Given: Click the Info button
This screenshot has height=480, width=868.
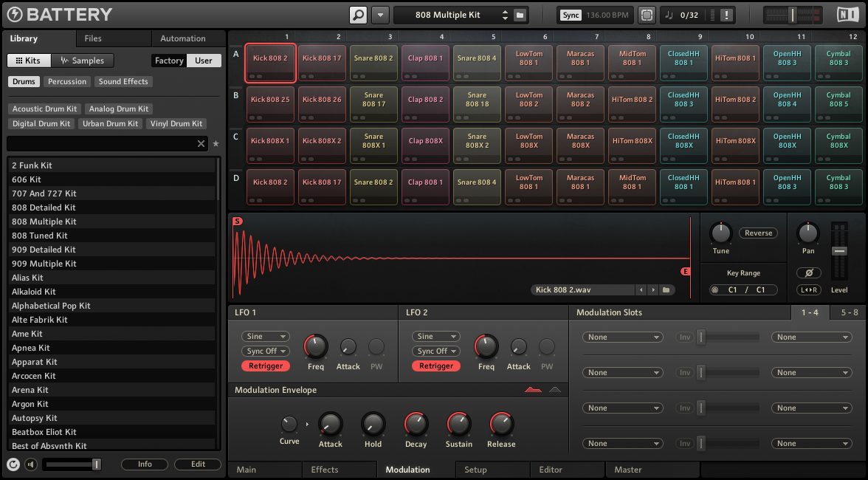Looking at the screenshot, I should pyautogui.click(x=145, y=464).
